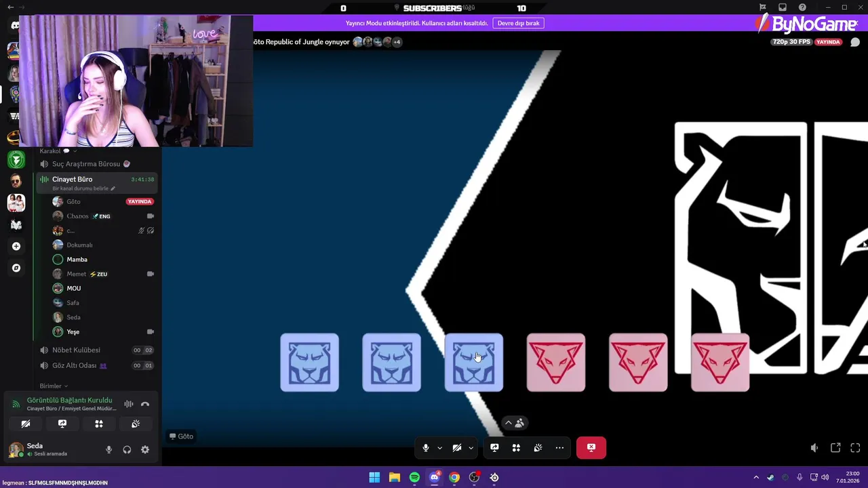The width and height of the screenshot is (868, 488).
Task: Pop out the stream window
Action: coord(835,447)
